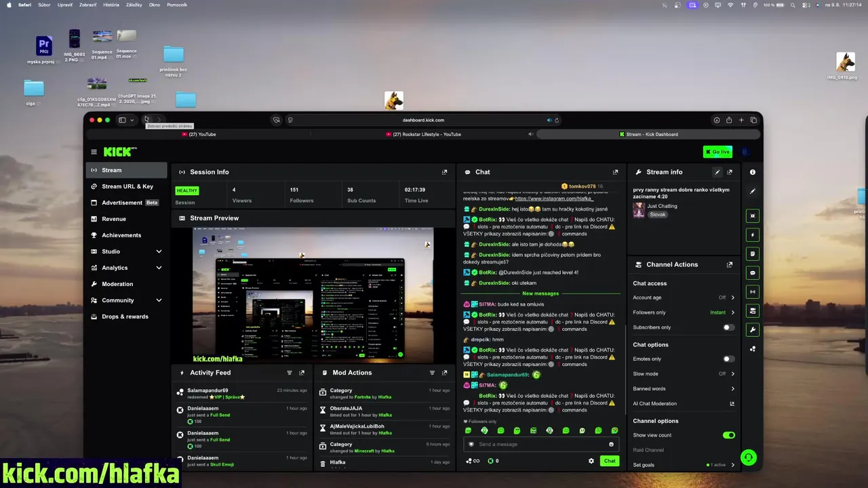The height and width of the screenshot is (488, 868).
Task: Click the Slovak language tag
Action: pyautogui.click(x=658, y=214)
